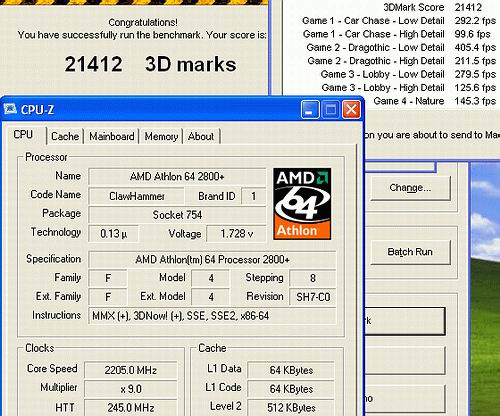500x416 pixels.
Task: Click the CPU-Z title bar icon
Action: (x=10, y=109)
